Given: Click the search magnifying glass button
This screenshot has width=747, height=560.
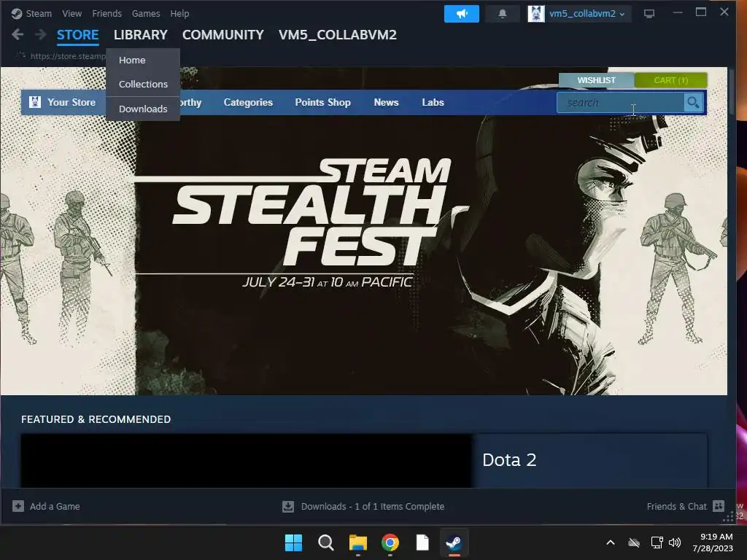Looking at the screenshot, I should pos(693,102).
